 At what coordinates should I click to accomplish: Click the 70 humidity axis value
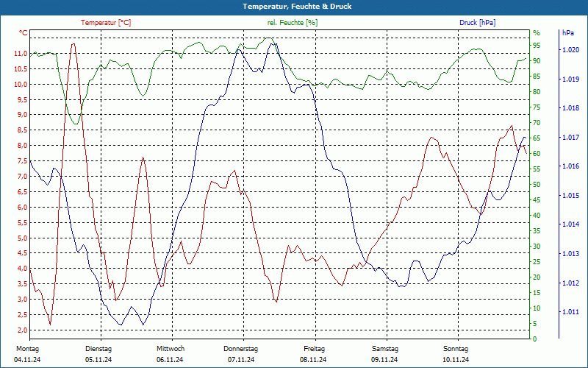pyautogui.click(x=537, y=123)
